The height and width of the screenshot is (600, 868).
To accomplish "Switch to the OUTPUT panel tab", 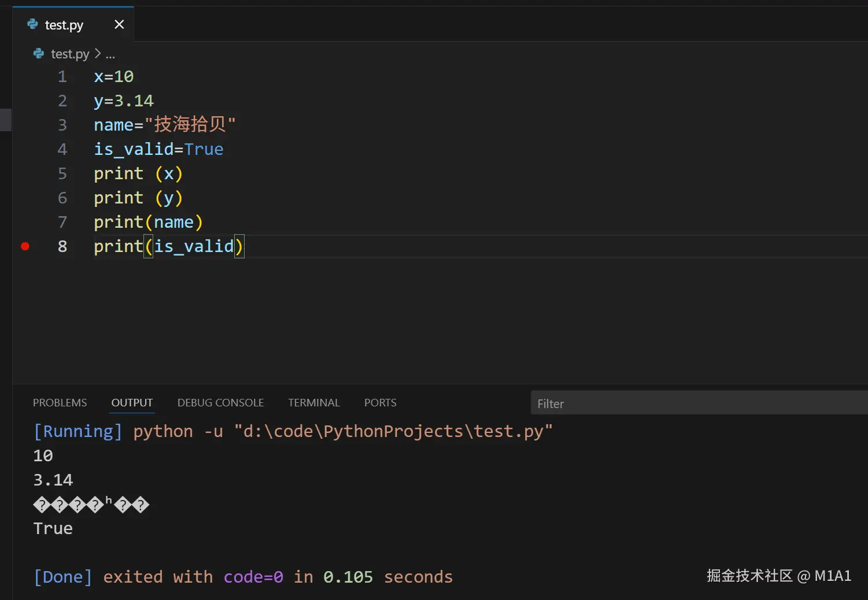I will tap(132, 402).
